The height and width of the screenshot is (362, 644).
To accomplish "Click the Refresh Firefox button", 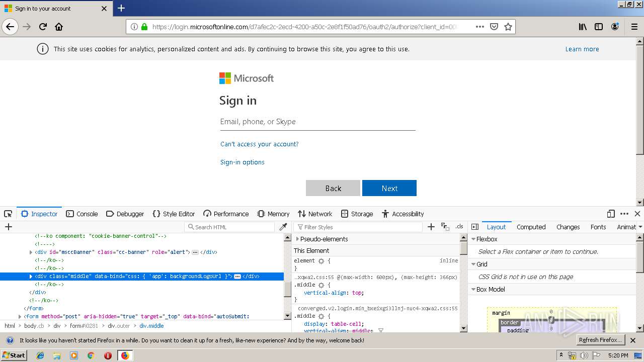I will pyautogui.click(x=601, y=340).
